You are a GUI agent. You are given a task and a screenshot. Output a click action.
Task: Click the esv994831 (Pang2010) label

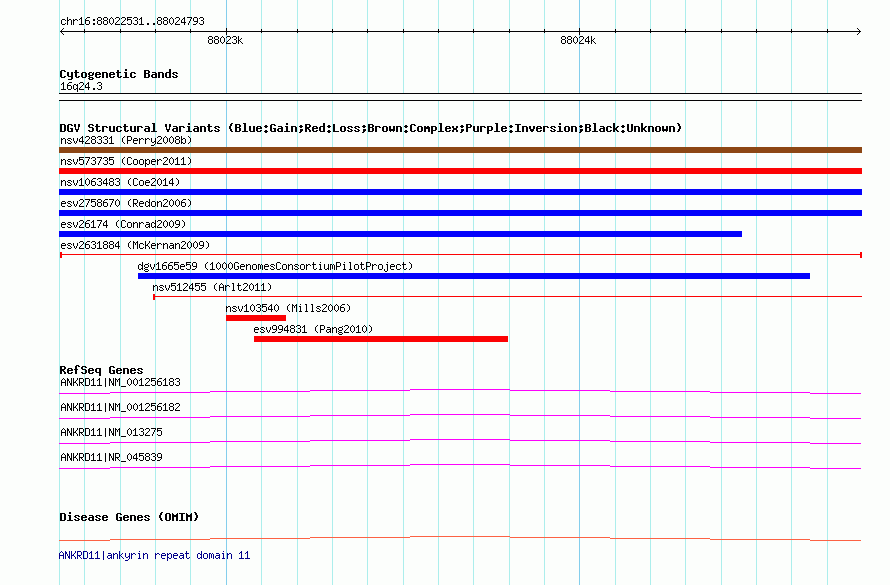pos(313,329)
